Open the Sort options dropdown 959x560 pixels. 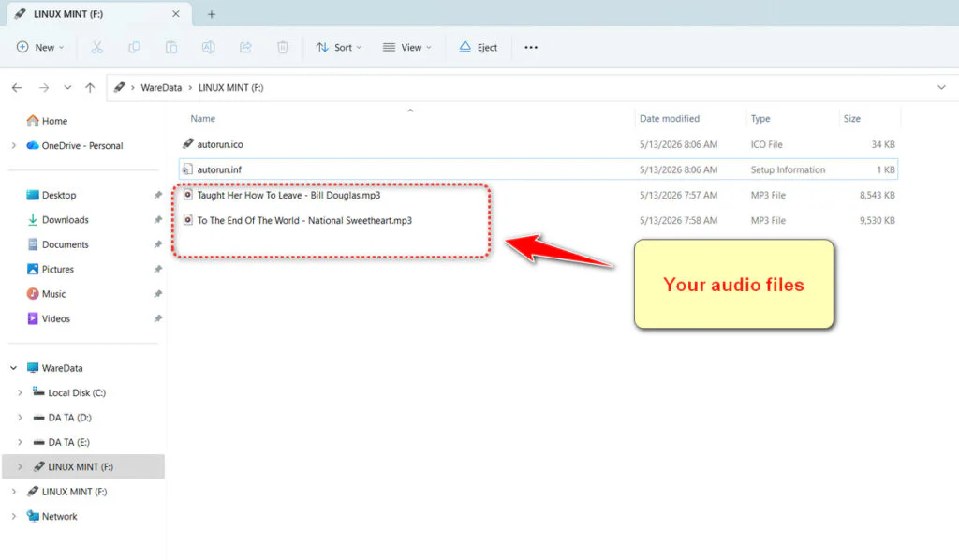pos(339,47)
